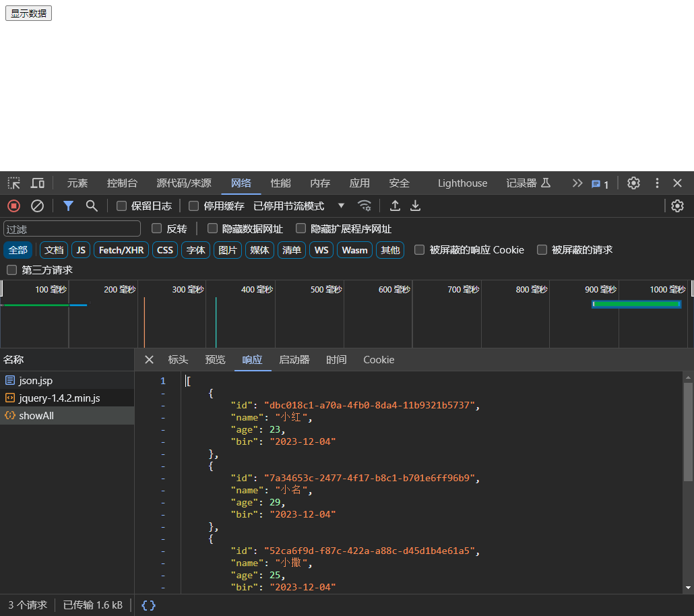Check the 隐藏数据网址 checkbox

(x=212, y=228)
